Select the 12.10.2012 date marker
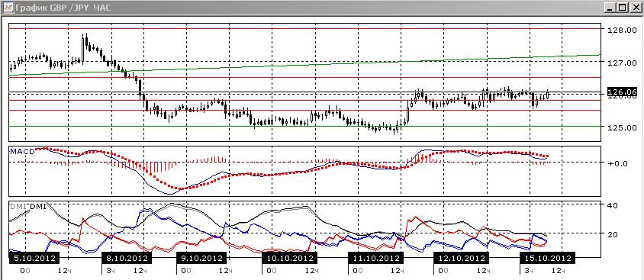The image size is (644, 280). 462,258
